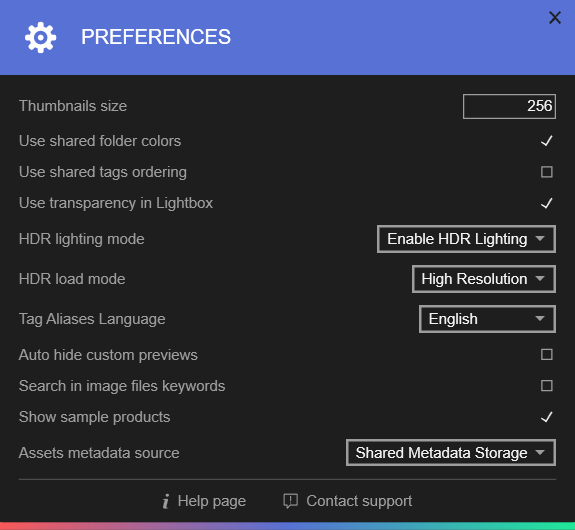Enable Use shared tags ordering checkbox
This screenshot has width=575, height=530.
546,172
